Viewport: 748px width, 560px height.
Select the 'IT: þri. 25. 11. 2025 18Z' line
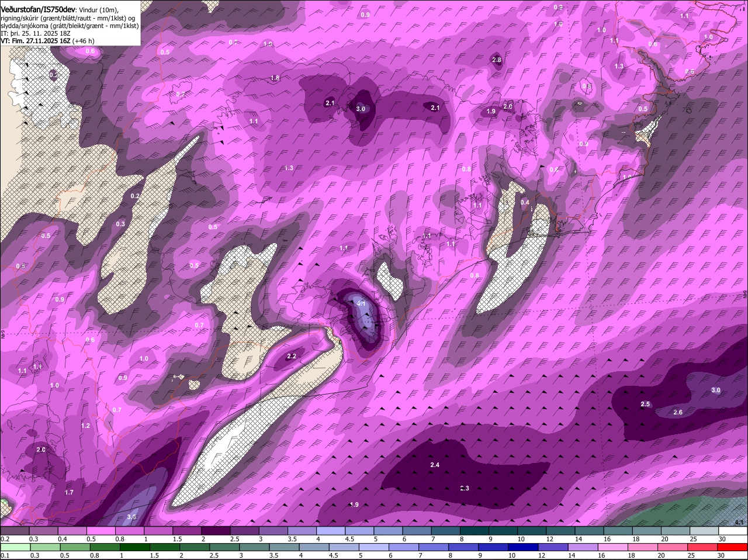point(36,33)
